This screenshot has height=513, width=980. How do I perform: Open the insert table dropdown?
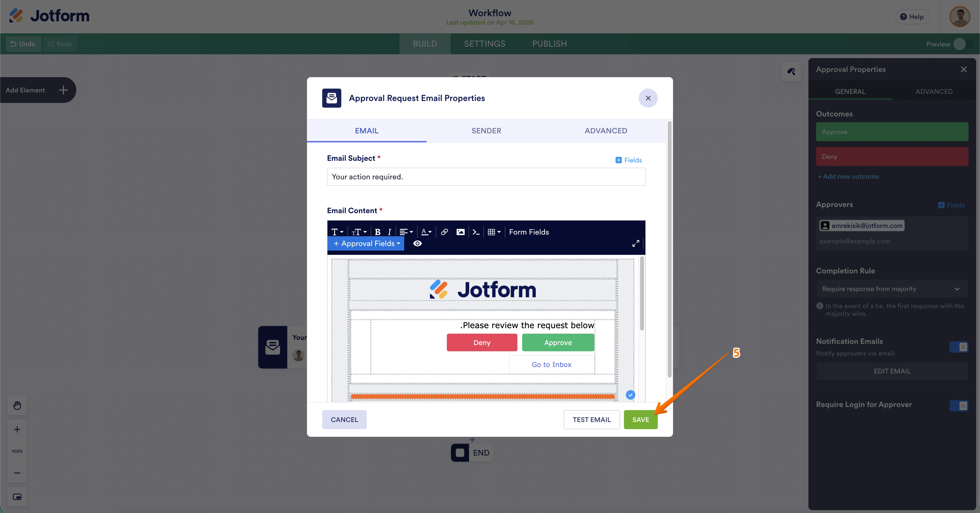pyautogui.click(x=494, y=232)
